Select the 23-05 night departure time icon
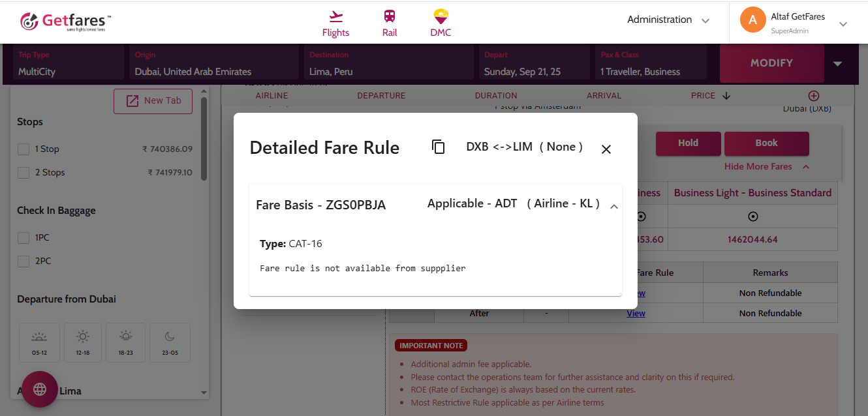This screenshot has width=868, height=416. pyautogui.click(x=170, y=342)
